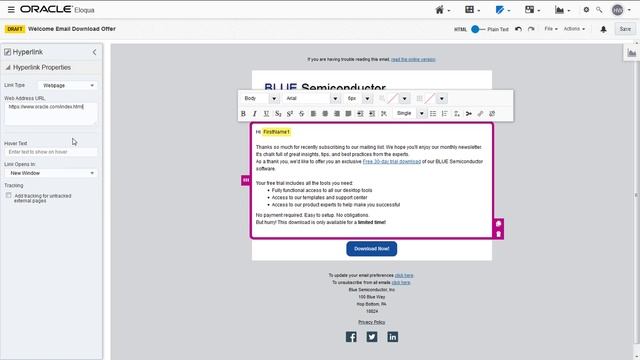Click the Hover Text input field
This screenshot has width=640, height=360.
tap(51, 152)
